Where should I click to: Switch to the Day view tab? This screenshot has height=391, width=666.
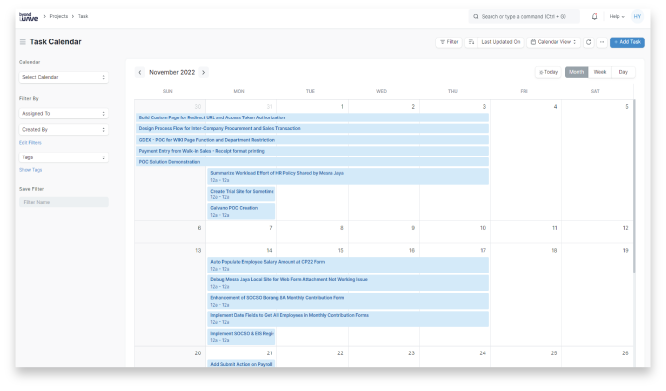(x=623, y=72)
